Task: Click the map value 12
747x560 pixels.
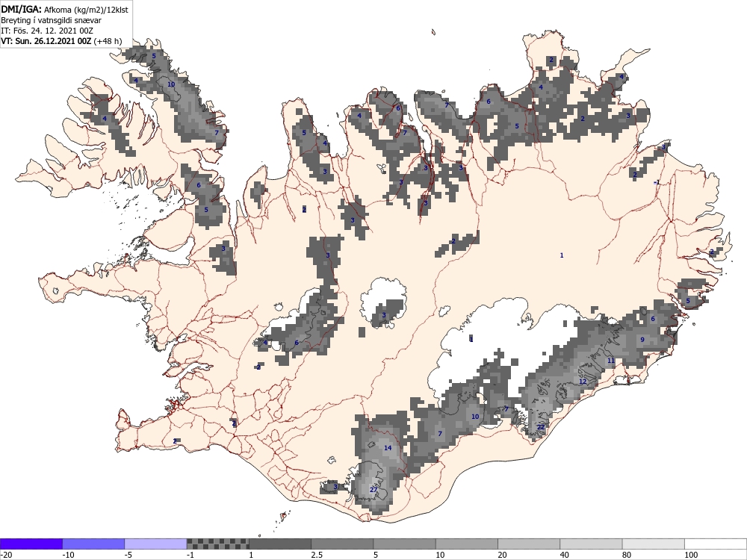Action: point(583,382)
